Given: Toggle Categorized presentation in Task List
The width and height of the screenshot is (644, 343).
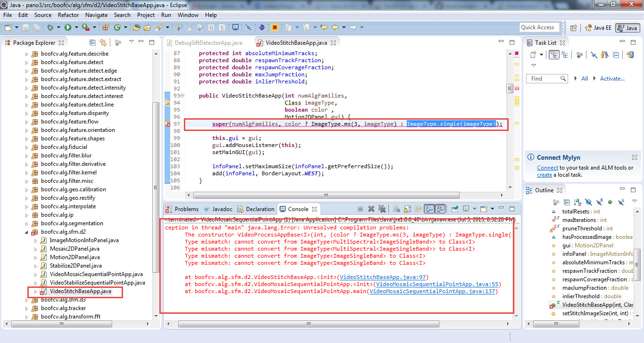Looking at the screenshot, I should pos(554,55).
